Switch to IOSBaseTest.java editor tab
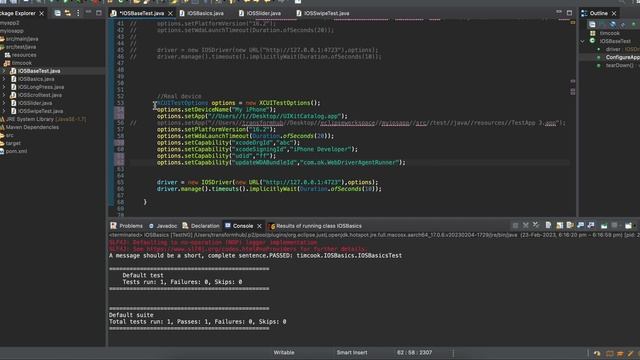The height and width of the screenshot is (360, 640). 141,13
